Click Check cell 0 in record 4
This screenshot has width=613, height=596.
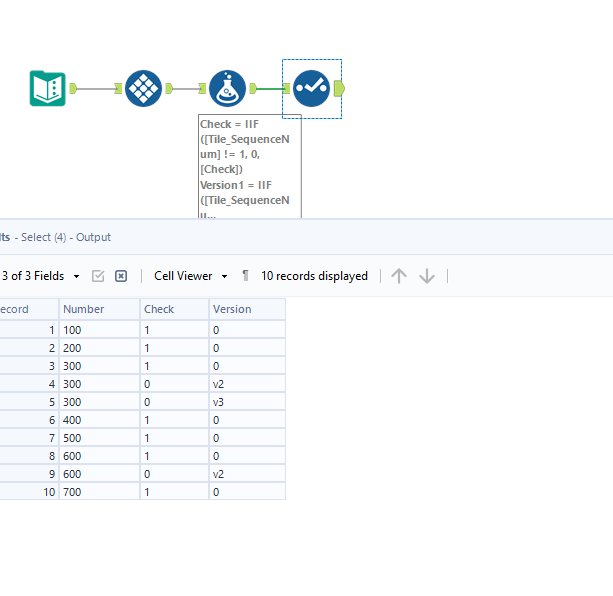[x=174, y=384]
